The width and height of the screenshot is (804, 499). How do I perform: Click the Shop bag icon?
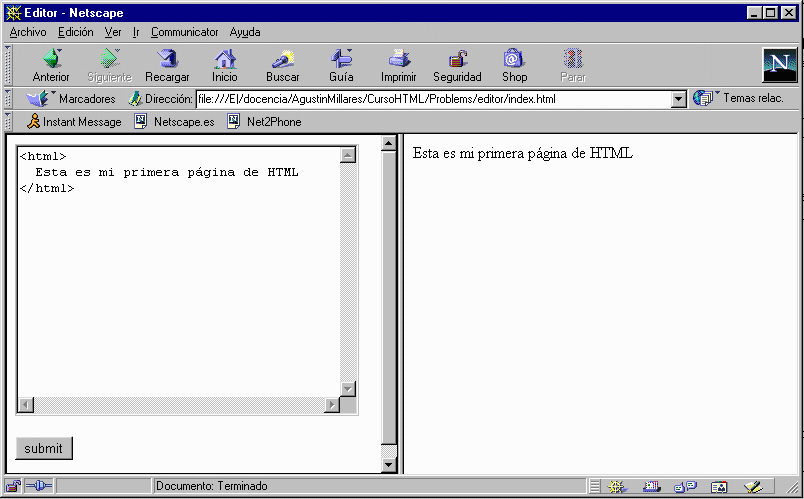pos(513,58)
